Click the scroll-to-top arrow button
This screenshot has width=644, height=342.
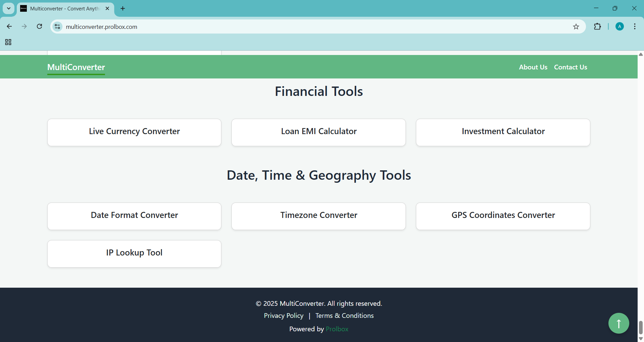[x=619, y=323]
